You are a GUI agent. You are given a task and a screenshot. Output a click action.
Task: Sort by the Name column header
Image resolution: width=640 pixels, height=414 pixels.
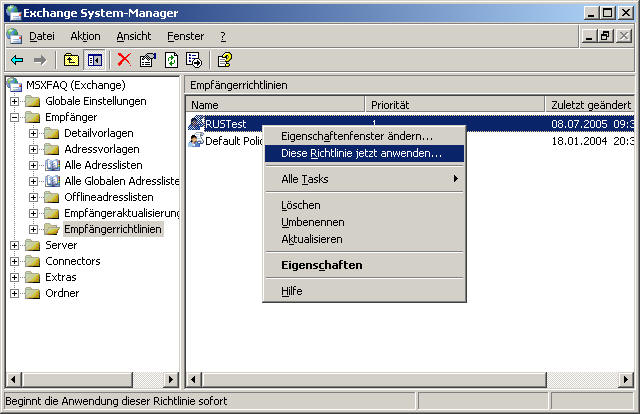(x=275, y=105)
